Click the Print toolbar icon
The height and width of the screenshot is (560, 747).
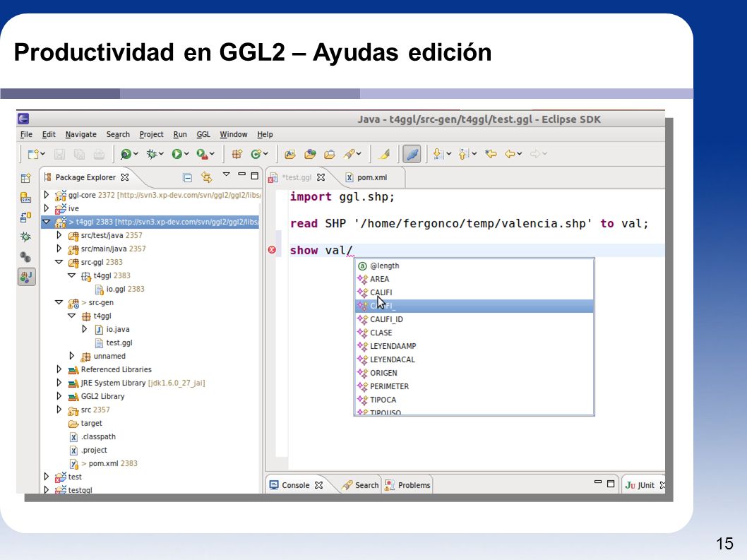click(x=99, y=154)
